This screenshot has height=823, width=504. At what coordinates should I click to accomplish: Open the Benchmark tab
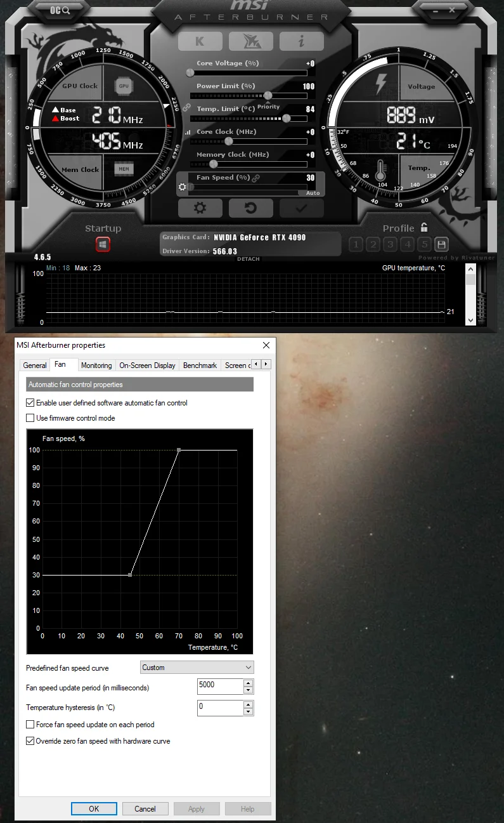pyautogui.click(x=200, y=365)
